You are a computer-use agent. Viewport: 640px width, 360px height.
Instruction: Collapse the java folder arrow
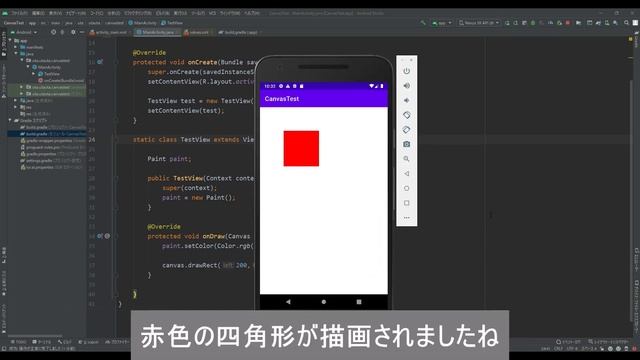16,53
